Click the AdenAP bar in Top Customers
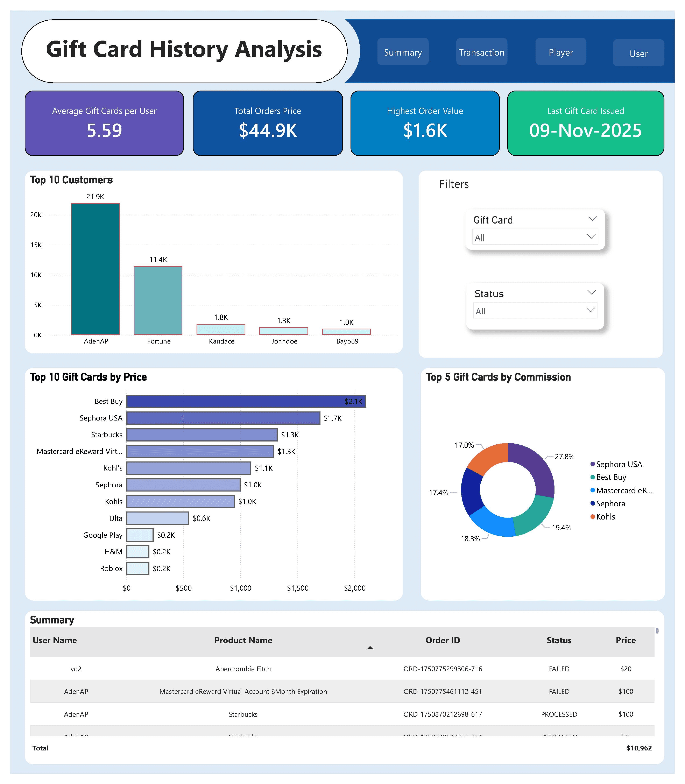This screenshot has width=685, height=784. [x=95, y=269]
